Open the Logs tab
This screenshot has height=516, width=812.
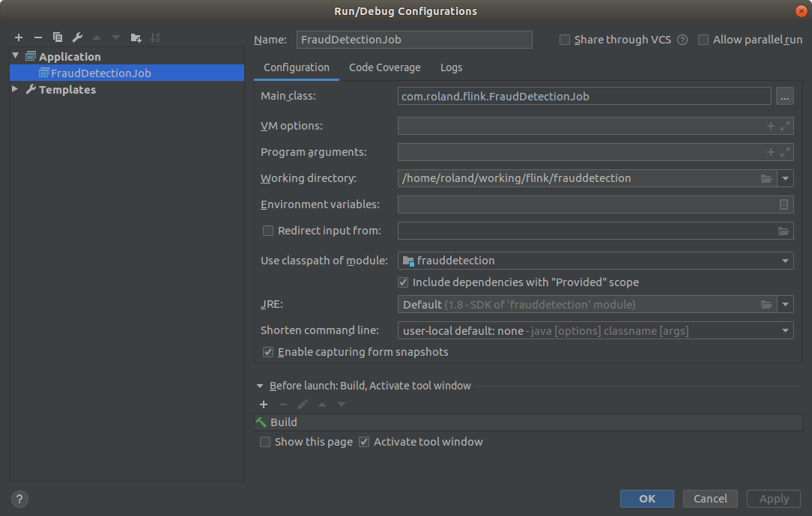point(451,67)
